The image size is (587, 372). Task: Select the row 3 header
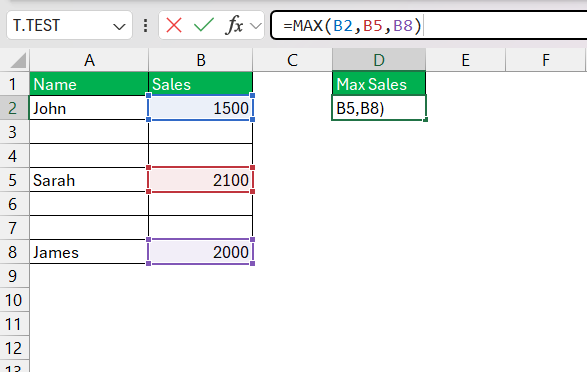click(14, 132)
